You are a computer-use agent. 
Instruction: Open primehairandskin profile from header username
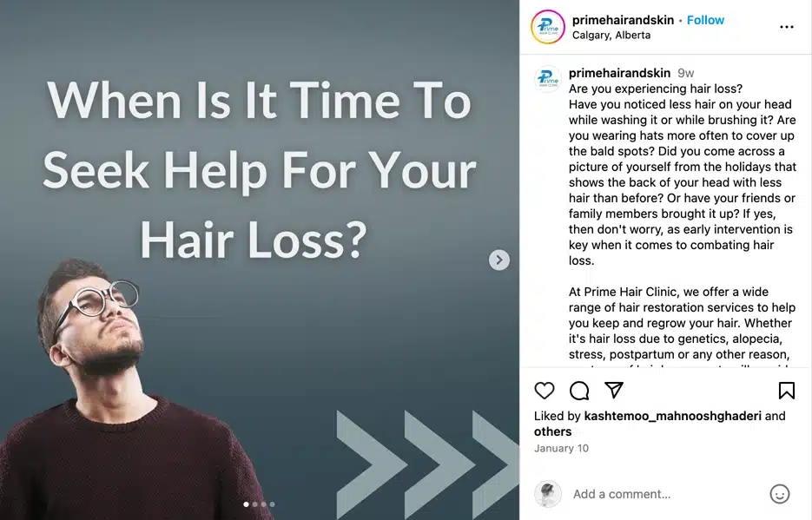(x=623, y=20)
